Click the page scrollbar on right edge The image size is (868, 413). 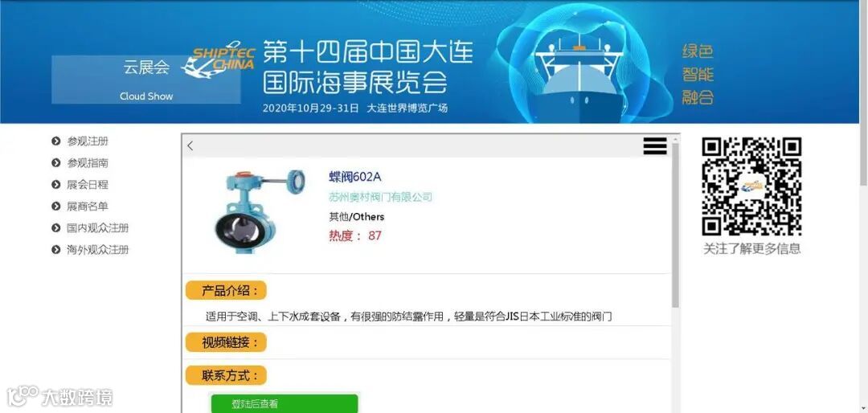pos(863,94)
